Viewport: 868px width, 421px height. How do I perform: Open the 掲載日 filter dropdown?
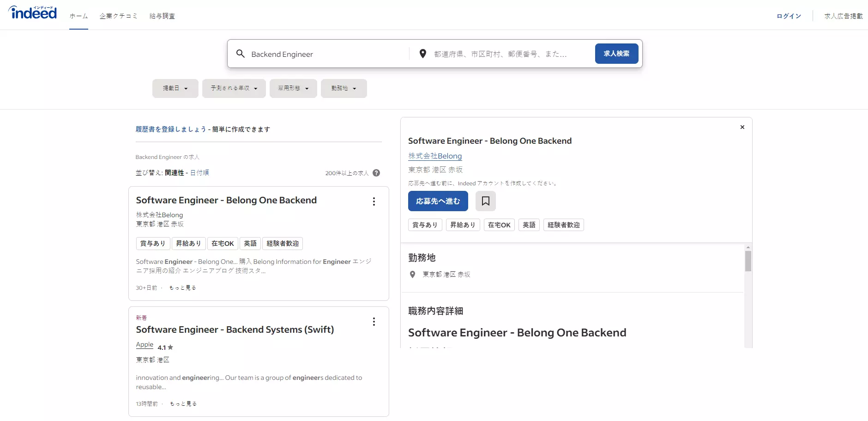175,88
